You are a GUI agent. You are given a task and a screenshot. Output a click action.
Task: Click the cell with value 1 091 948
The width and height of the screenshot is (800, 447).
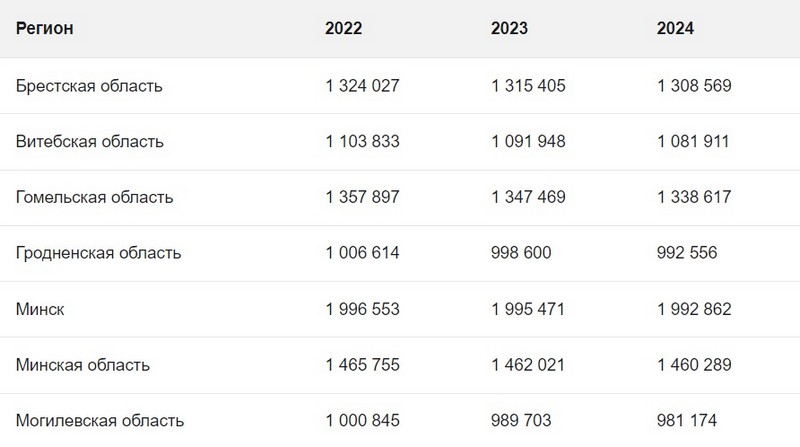point(528,142)
